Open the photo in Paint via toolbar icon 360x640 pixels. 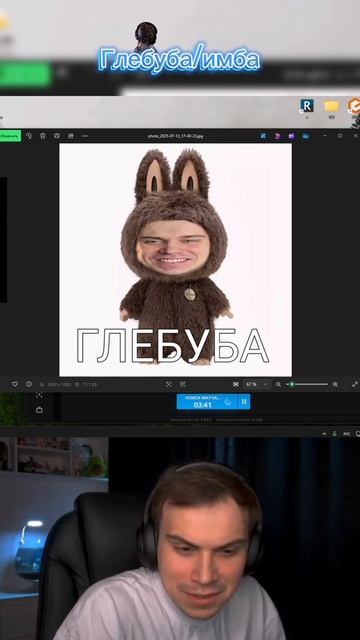click(263, 136)
